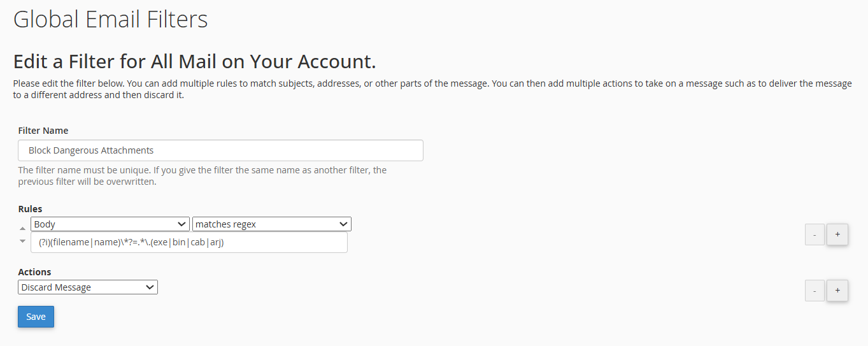Click the Filter Name label
Viewport: 868px width, 346px height.
pyautogui.click(x=43, y=131)
